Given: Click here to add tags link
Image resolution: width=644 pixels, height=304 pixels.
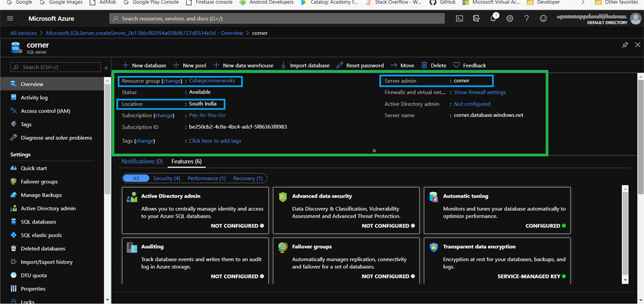Looking at the screenshot, I should pyautogui.click(x=215, y=141).
